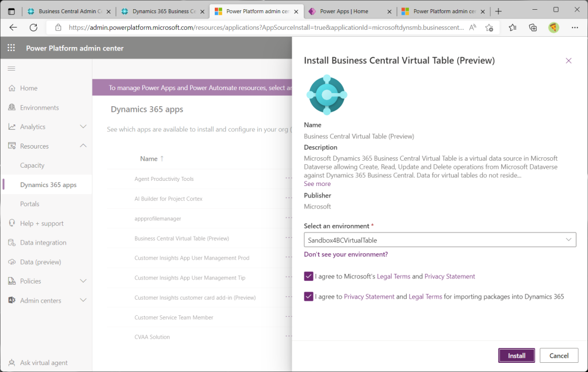
Task: Expand the Policies section chevron
Action: (83, 281)
